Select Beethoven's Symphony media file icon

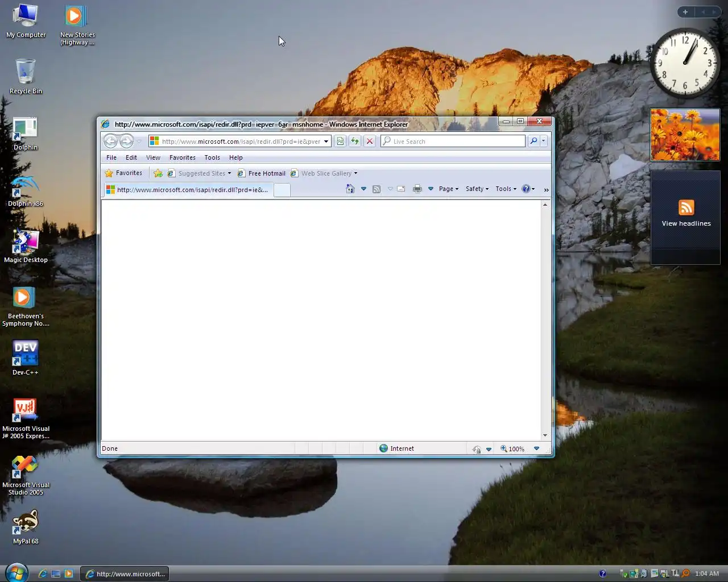click(26, 306)
